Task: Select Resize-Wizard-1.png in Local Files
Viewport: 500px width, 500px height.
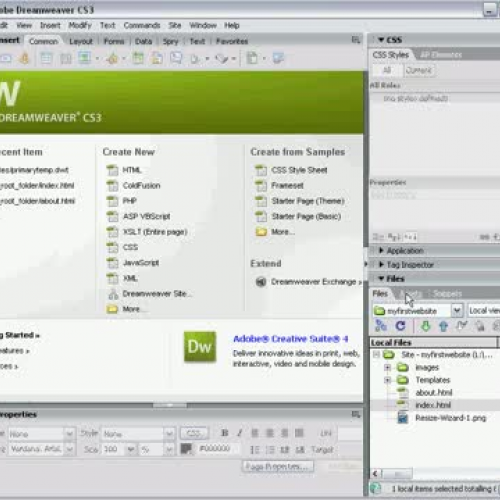Action: [451, 418]
